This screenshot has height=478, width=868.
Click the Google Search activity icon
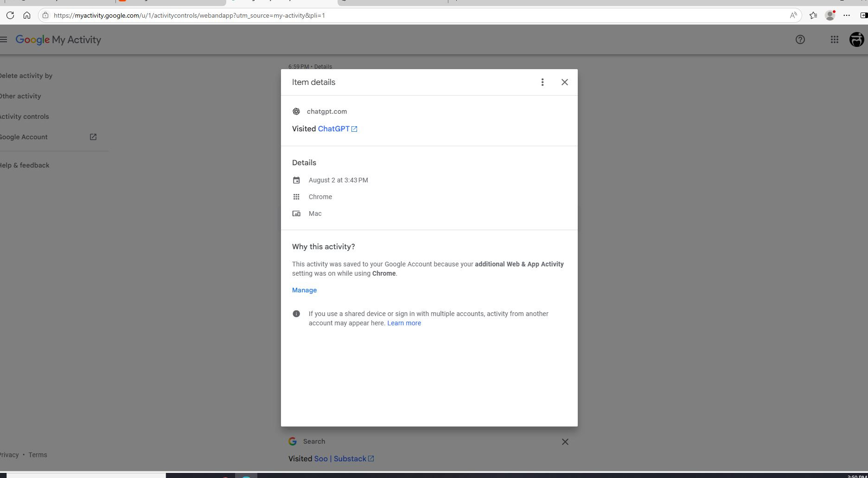(x=293, y=441)
